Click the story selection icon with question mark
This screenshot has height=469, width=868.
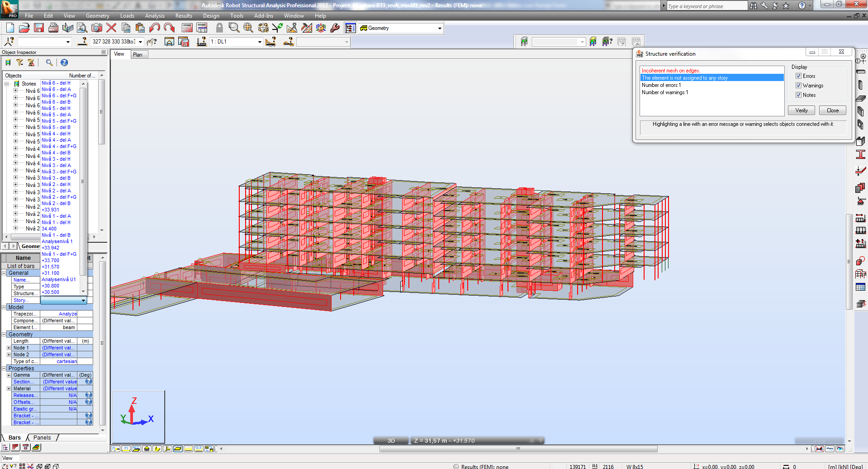607,42
